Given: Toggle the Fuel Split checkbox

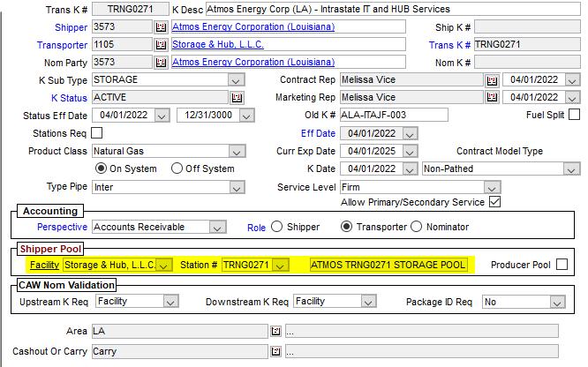Looking at the screenshot, I should point(574,115).
